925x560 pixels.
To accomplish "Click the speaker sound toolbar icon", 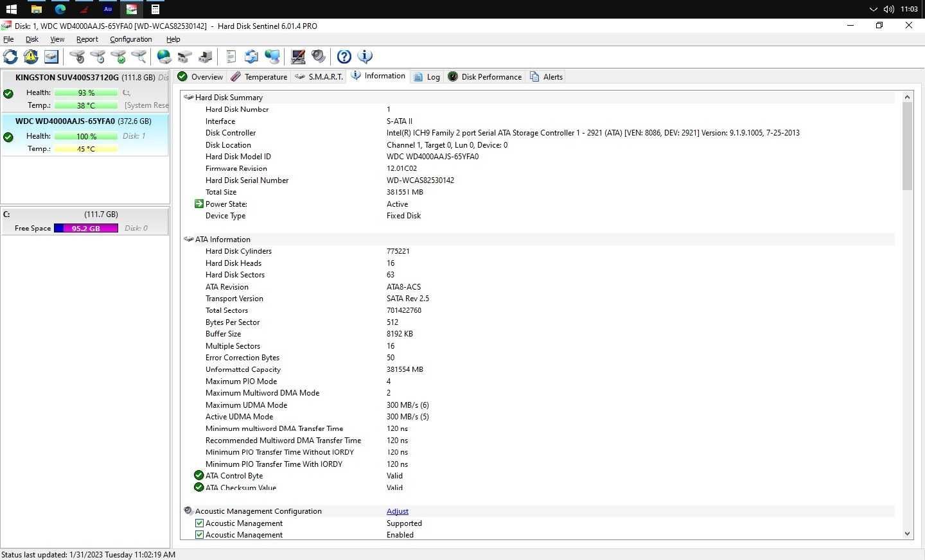I will coord(319,57).
